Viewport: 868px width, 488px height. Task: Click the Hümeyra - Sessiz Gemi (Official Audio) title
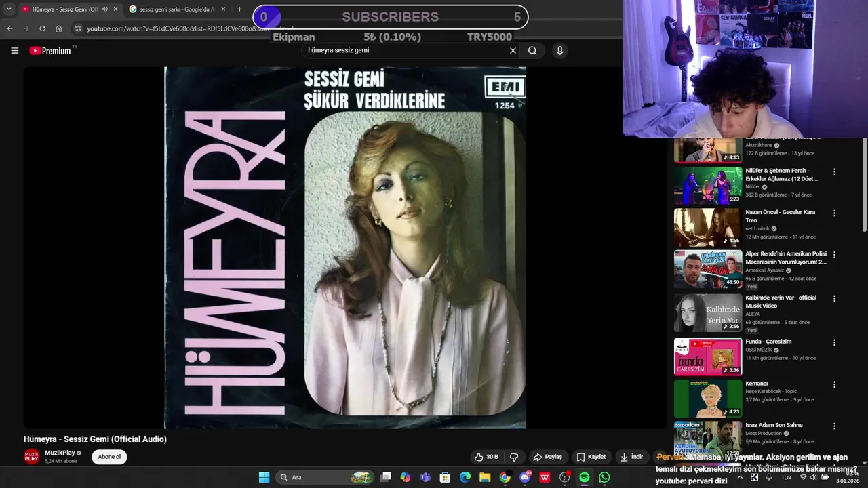click(x=95, y=439)
